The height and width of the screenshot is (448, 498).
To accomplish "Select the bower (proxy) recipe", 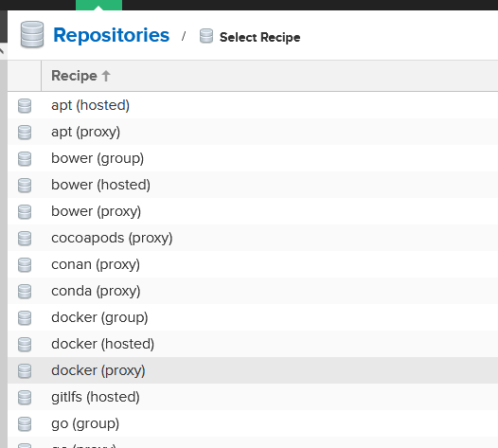I will click(x=253, y=211).
